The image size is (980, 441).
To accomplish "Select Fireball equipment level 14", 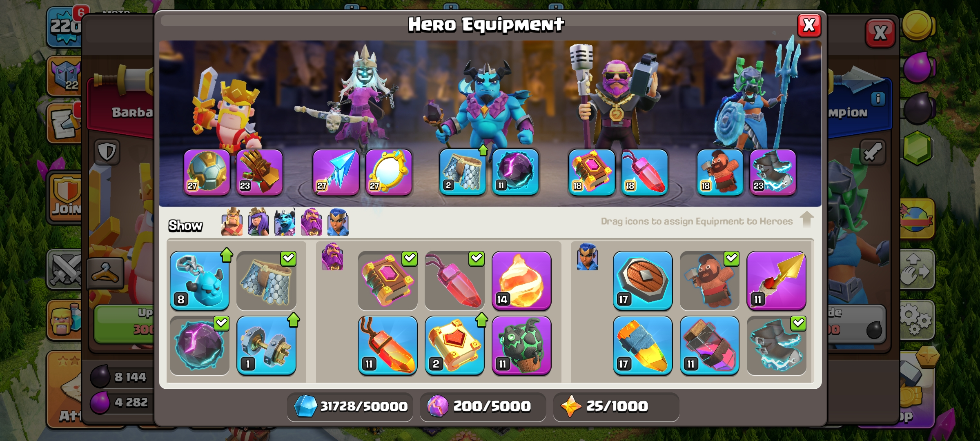I will point(521,281).
